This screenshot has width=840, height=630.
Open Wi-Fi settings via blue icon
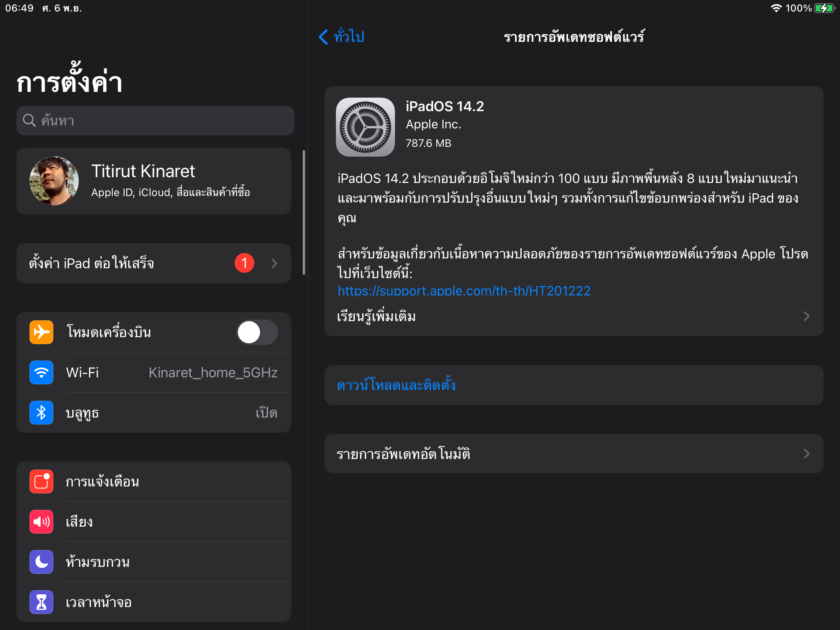[41, 372]
